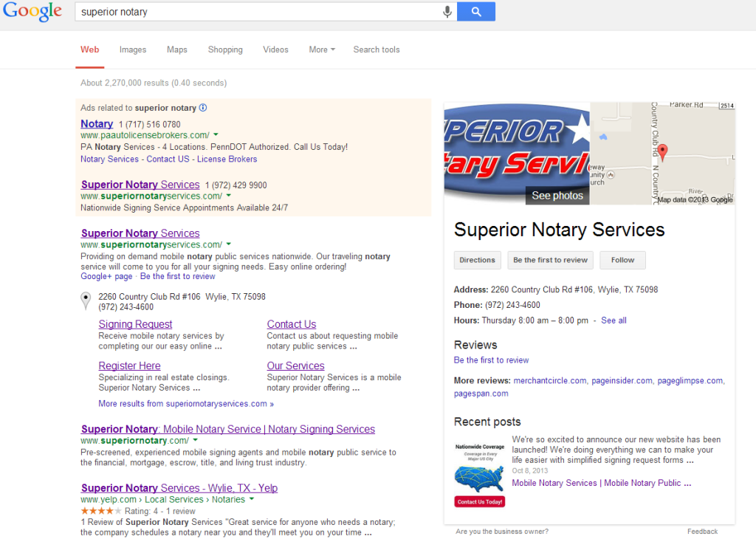This screenshot has width=756, height=539.
Task: Expand arrow next to superiornotary.com URL
Action: (x=195, y=441)
